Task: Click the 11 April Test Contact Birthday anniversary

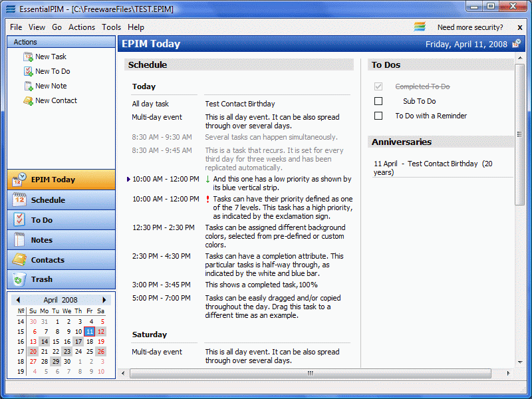Action: (433, 168)
